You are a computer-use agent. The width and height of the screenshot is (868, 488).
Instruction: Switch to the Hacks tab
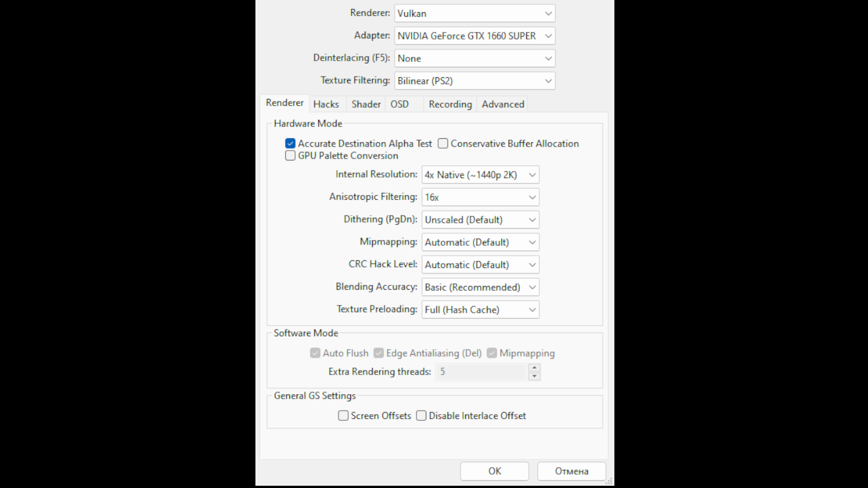(x=326, y=104)
